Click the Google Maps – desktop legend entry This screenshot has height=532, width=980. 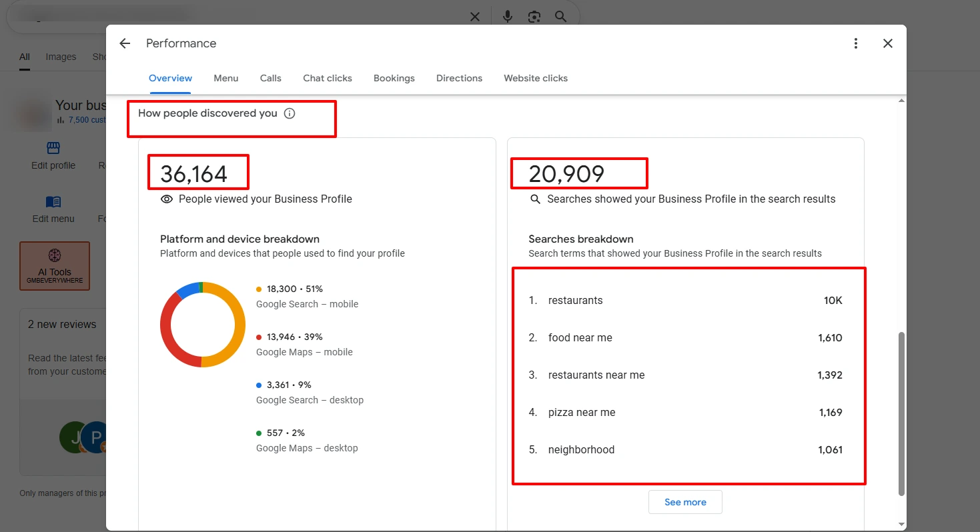[307, 441]
